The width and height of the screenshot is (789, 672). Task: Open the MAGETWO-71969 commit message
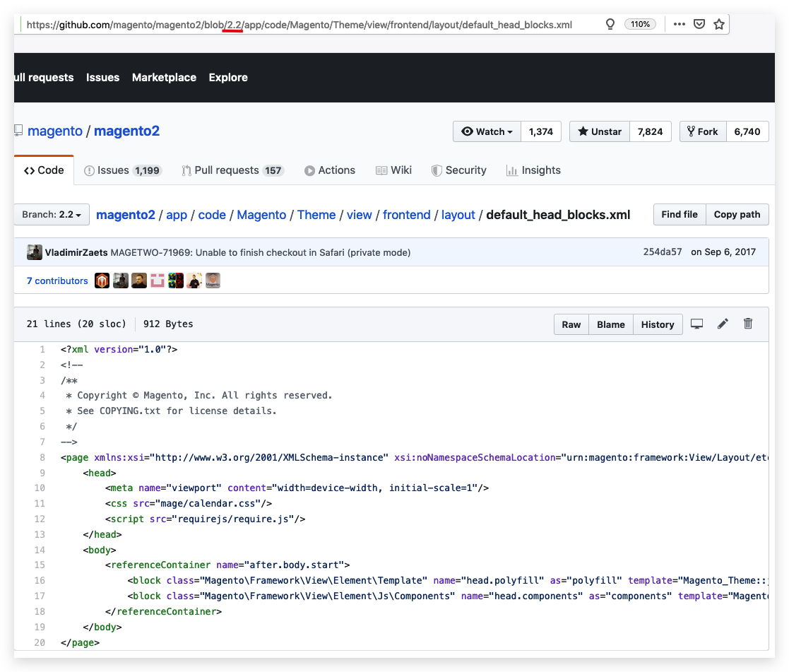[260, 252]
